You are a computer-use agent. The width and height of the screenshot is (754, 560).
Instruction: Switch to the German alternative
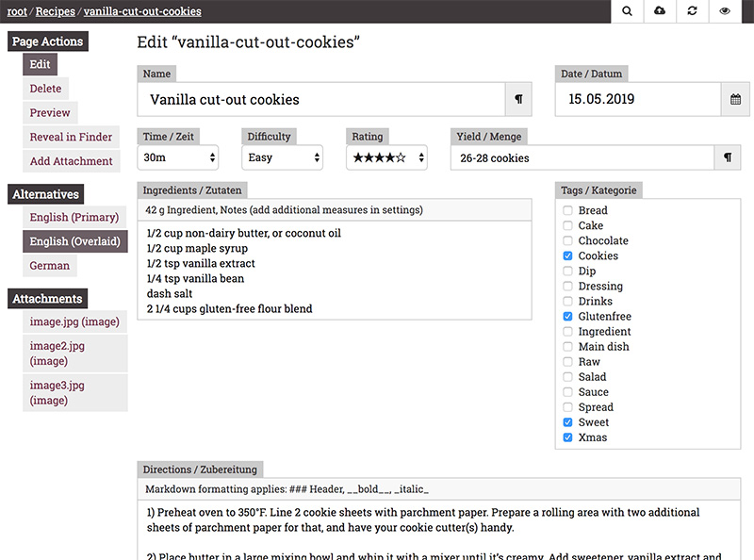(50, 266)
